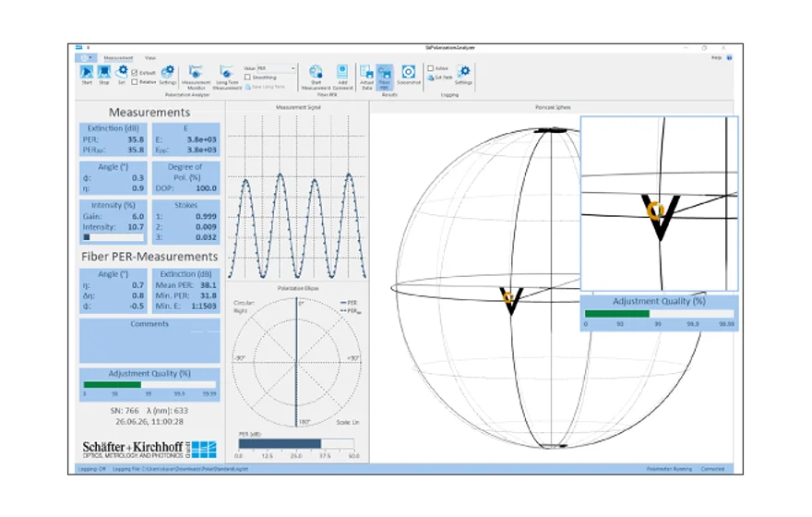The image size is (812, 517).
Task: Click the Polarization Ellipse polar plot
Action: click(297, 363)
